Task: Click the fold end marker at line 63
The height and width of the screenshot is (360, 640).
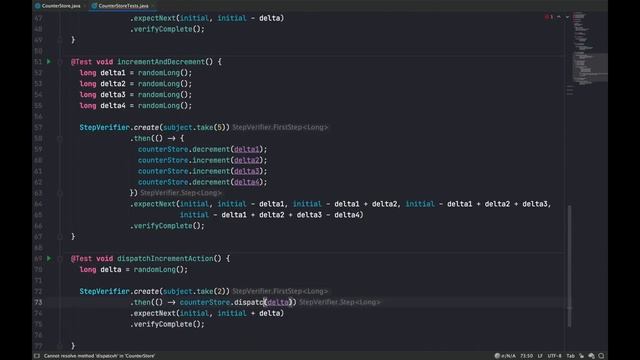Action: pyautogui.click(x=60, y=193)
